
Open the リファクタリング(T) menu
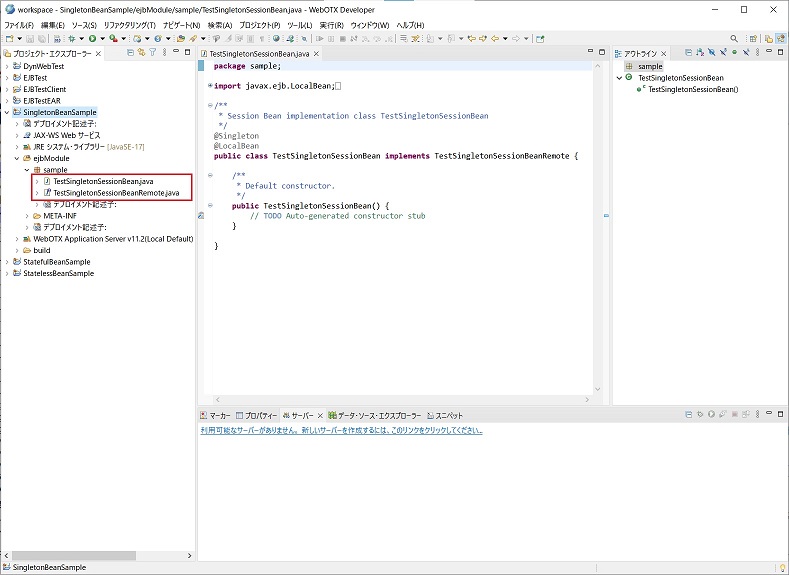click(129, 24)
